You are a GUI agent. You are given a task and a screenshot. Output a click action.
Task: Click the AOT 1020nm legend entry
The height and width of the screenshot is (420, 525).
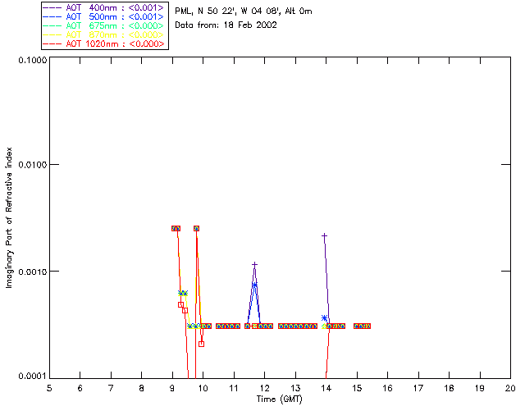click(104, 43)
